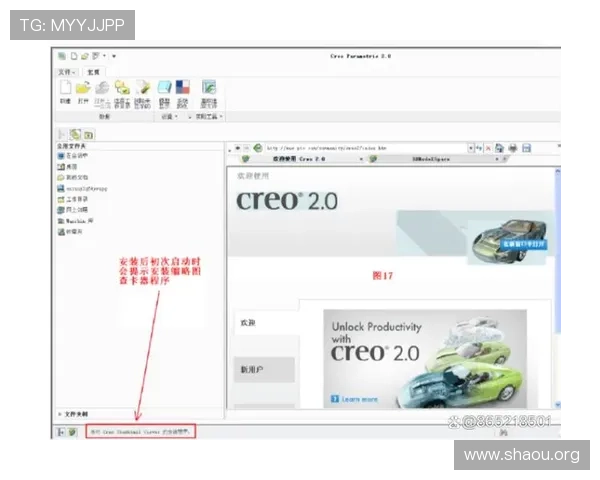Switch to the 3DModelSpace browser tab
This screenshot has width=600, height=480.
(x=428, y=159)
